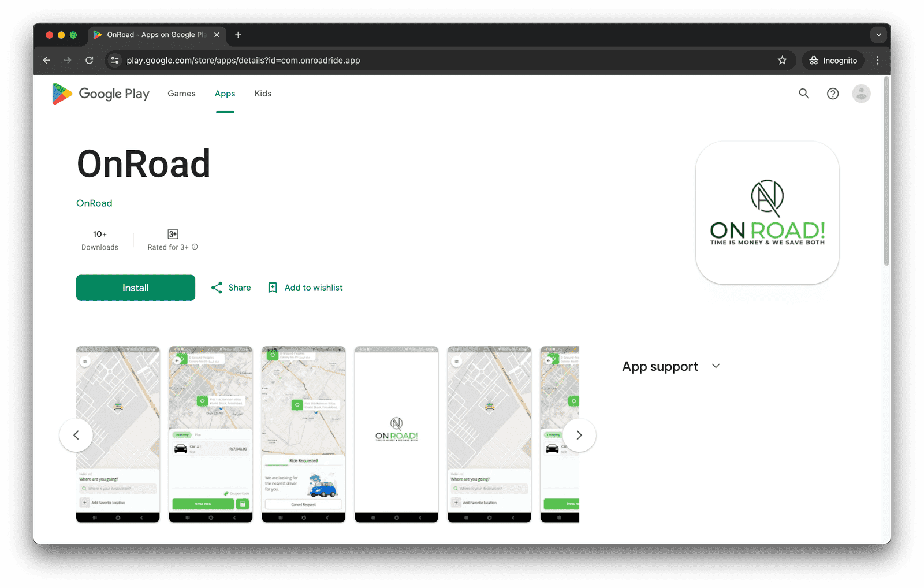The height and width of the screenshot is (588, 924).
Task: Click the site permissions icon in address bar
Action: pos(114,60)
